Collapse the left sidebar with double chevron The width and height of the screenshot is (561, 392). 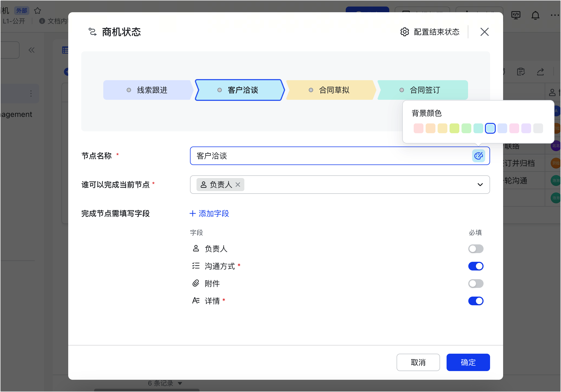point(32,50)
